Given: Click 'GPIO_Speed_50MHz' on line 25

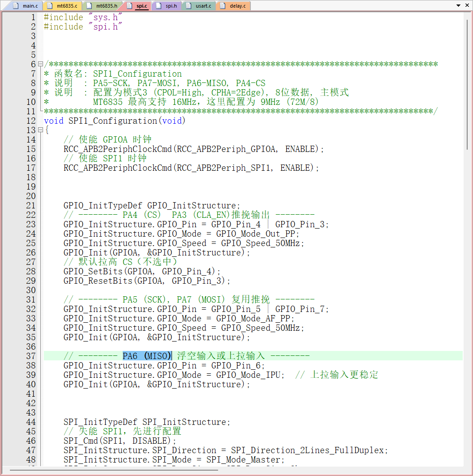Looking at the screenshot, I should (x=260, y=243).
